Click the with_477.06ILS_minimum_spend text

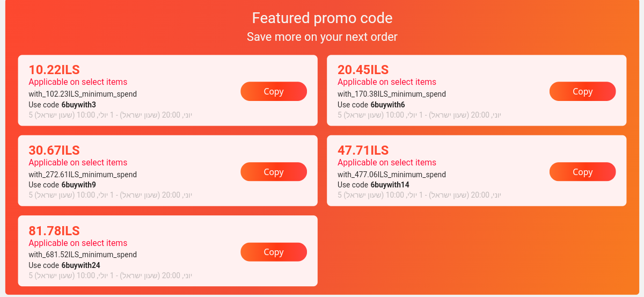tap(391, 175)
